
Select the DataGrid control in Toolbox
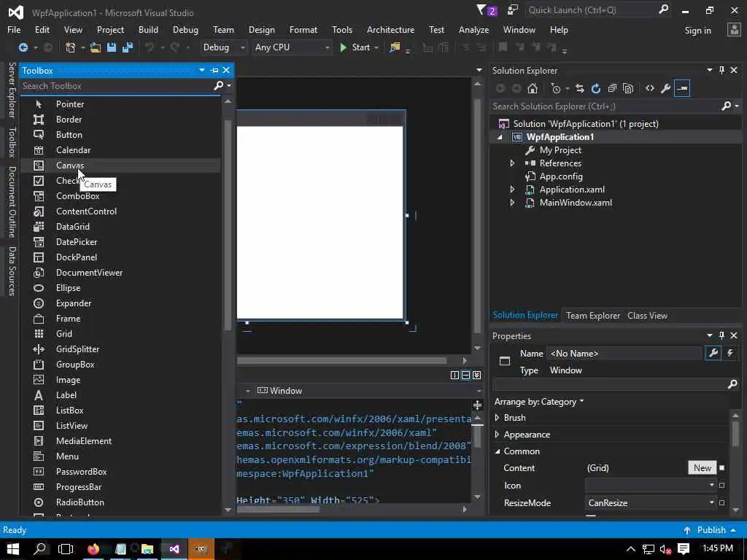point(120,227)
